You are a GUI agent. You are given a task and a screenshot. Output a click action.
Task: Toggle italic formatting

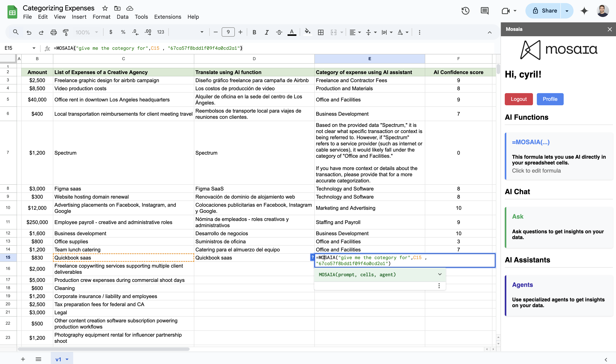pos(267,32)
